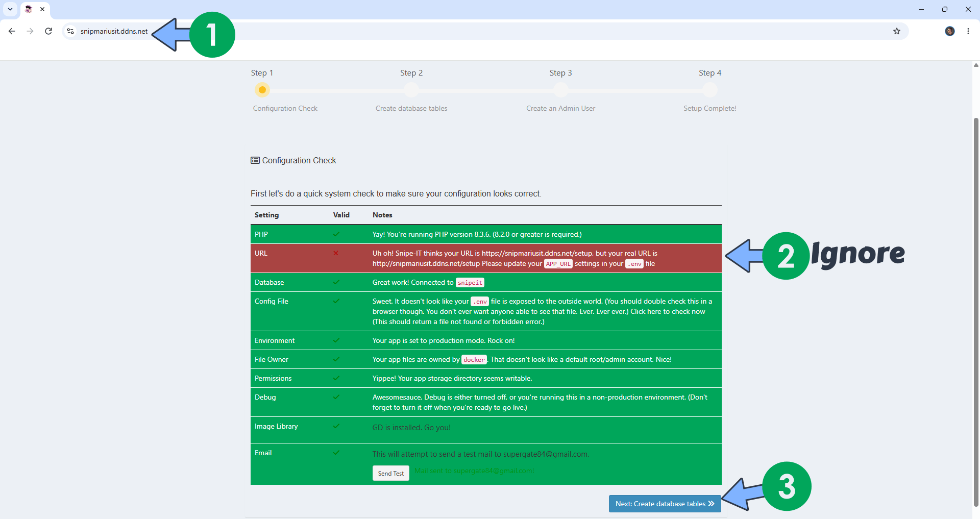This screenshot has width=980, height=519.
Task: Click Next: Create database tables button
Action: pos(665,504)
